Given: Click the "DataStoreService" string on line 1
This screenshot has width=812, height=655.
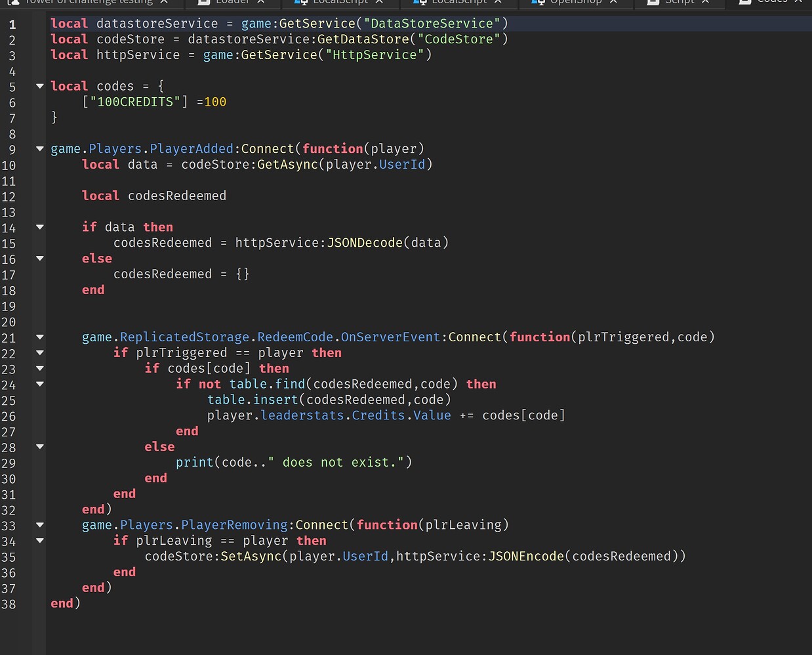Looking at the screenshot, I should tap(432, 24).
